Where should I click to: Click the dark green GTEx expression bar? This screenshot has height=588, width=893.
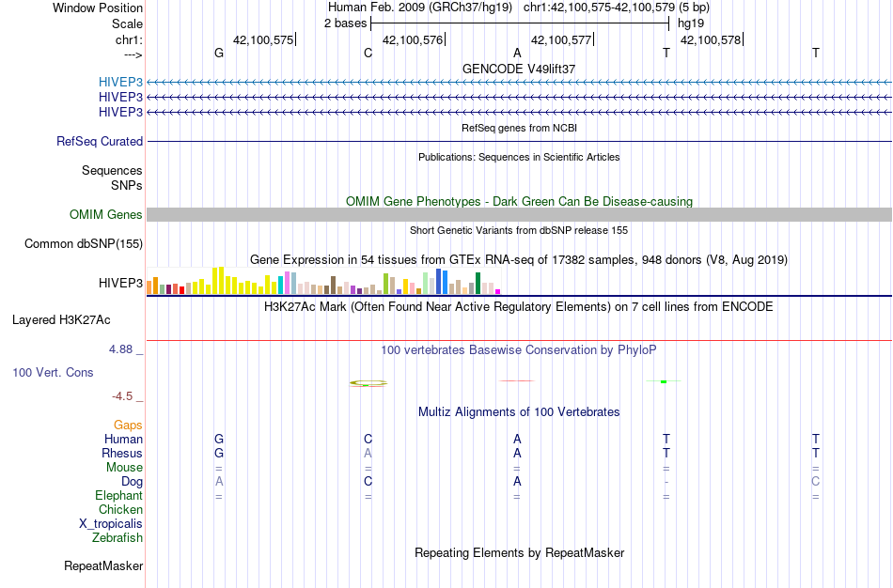[x=478, y=283]
